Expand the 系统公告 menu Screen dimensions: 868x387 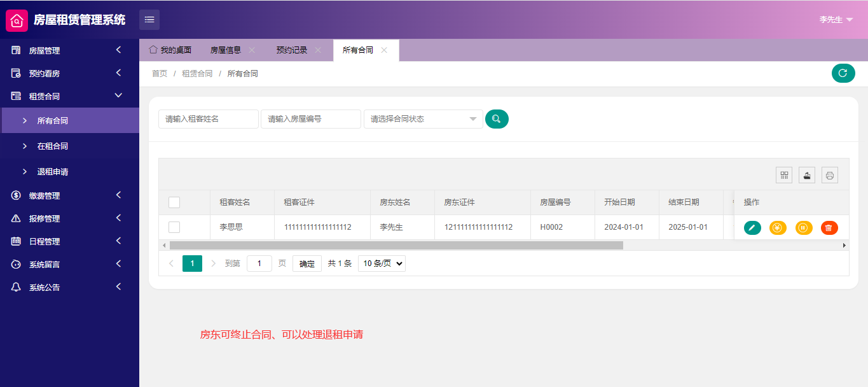118,286
